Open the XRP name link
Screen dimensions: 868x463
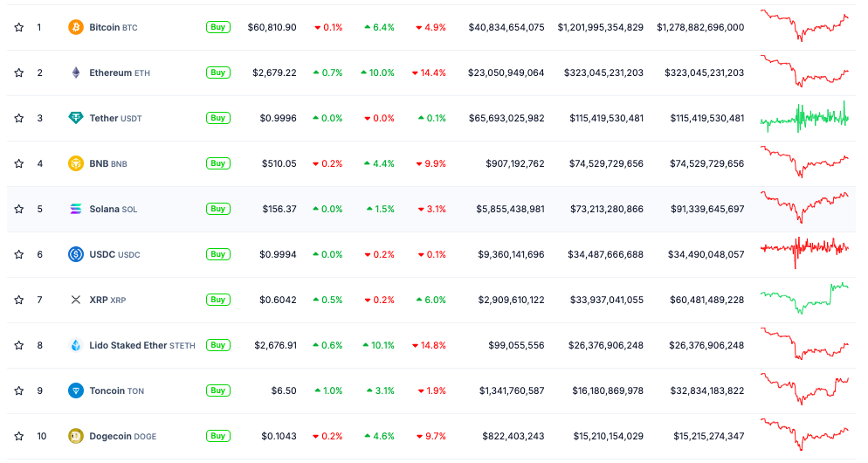point(98,300)
